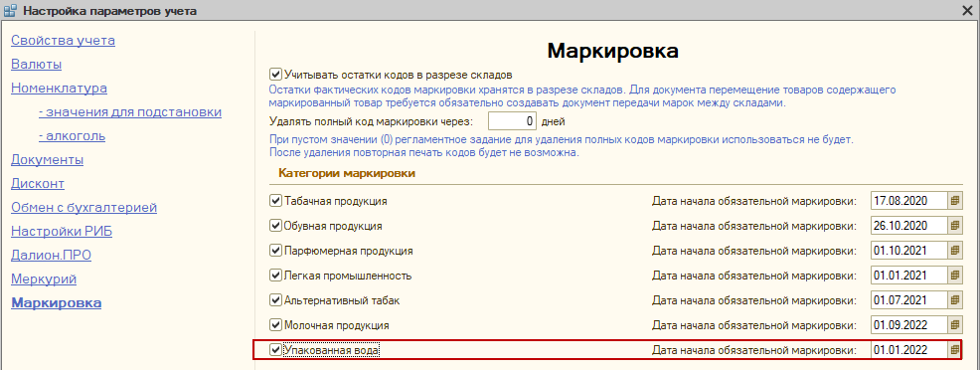This screenshot has height=370, width=980.
Task: Edit date field 01.07.2021
Action: (909, 300)
